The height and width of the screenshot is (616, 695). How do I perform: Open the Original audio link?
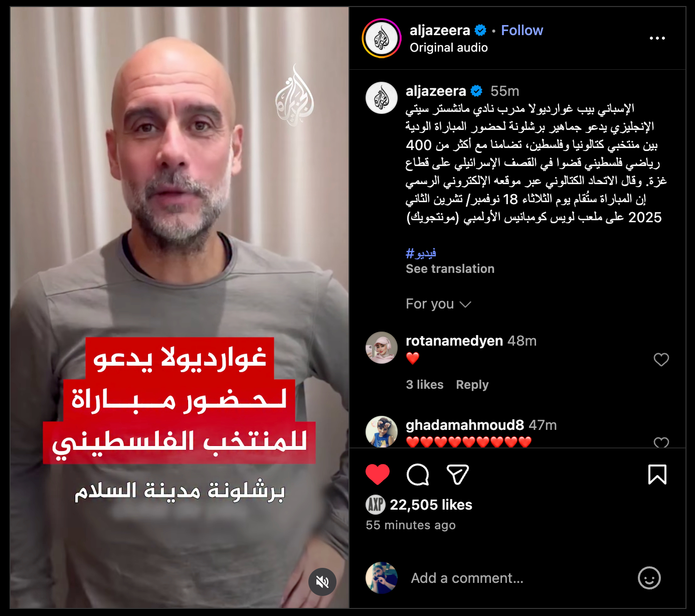click(448, 48)
